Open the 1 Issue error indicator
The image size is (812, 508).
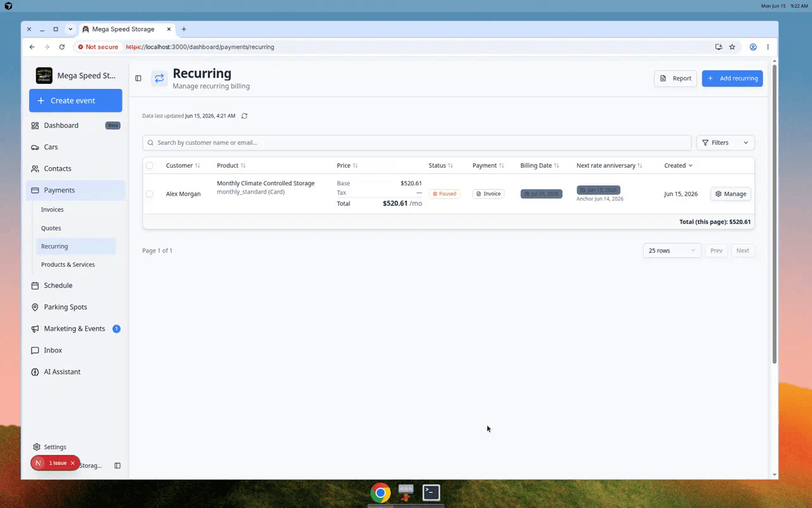[58, 464]
